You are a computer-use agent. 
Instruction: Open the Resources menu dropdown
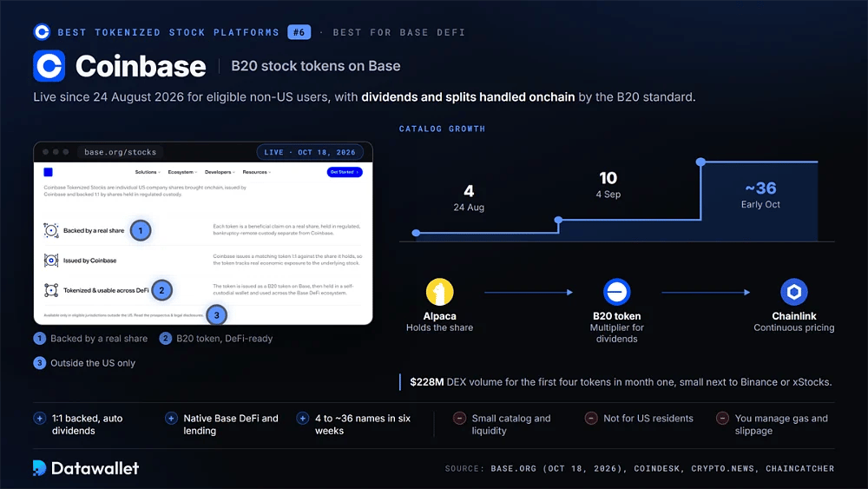coord(257,172)
